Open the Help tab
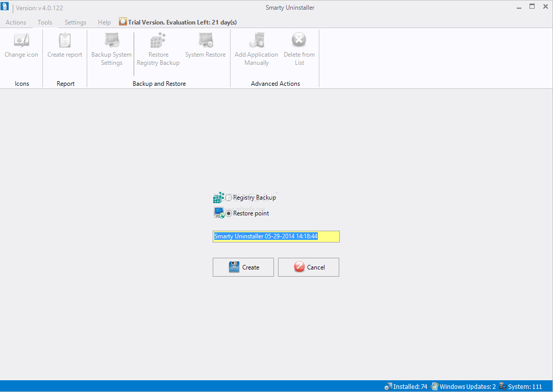The height and width of the screenshot is (392, 553). coord(105,22)
